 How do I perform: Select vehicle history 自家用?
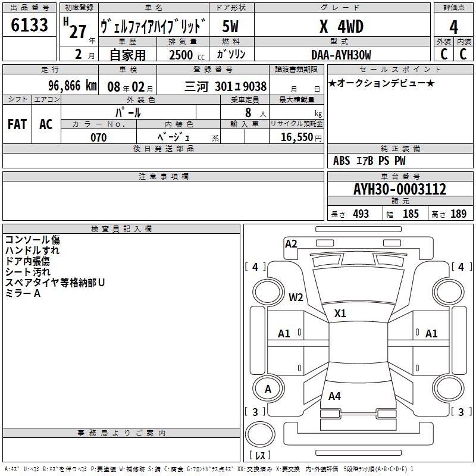coord(127,55)
